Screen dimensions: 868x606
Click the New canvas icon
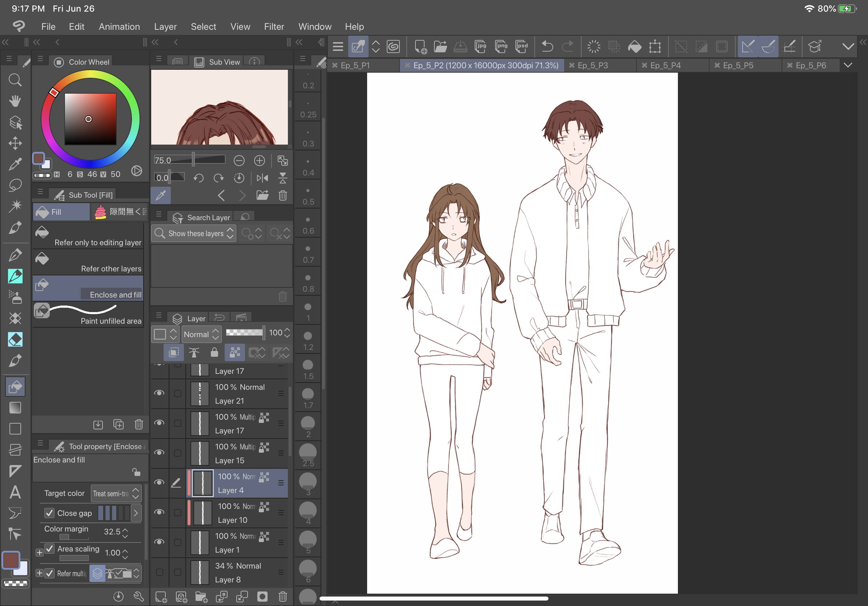pos(420,47)
